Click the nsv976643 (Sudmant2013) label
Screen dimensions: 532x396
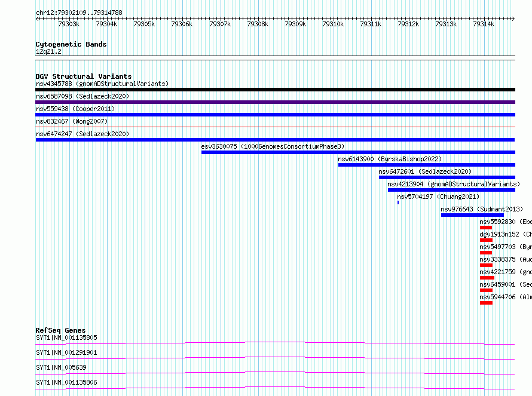(482, 209)
